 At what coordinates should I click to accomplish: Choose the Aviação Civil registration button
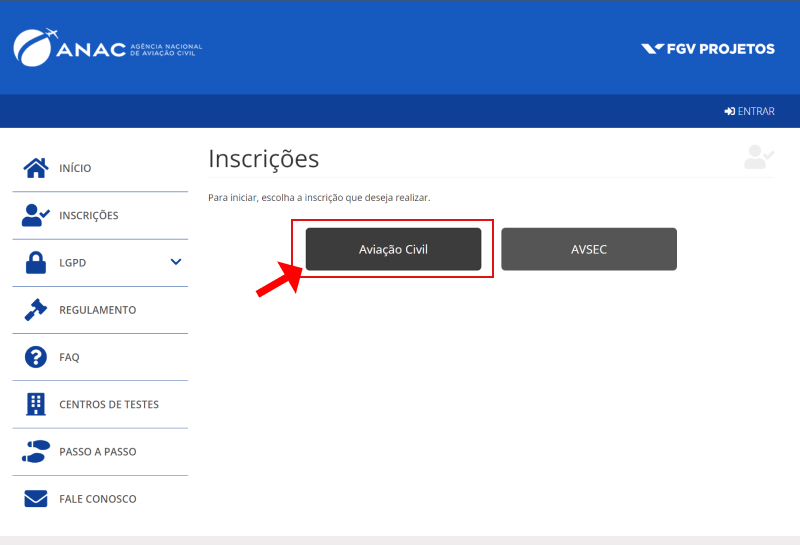point(393,249)
